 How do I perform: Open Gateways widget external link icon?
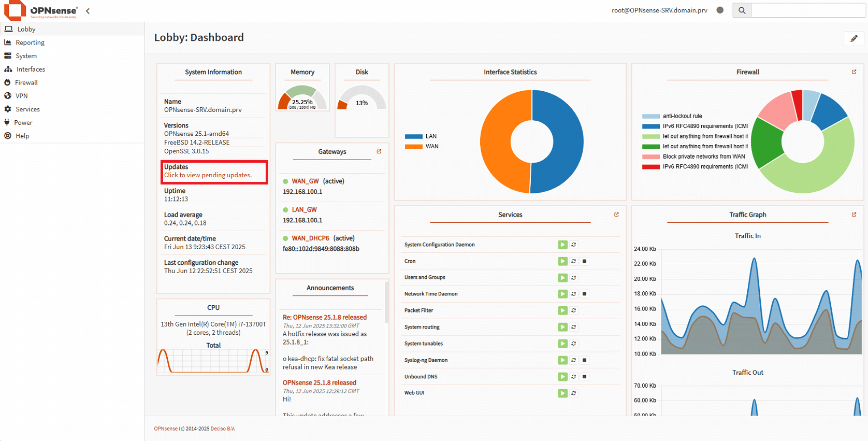(379, 151)
